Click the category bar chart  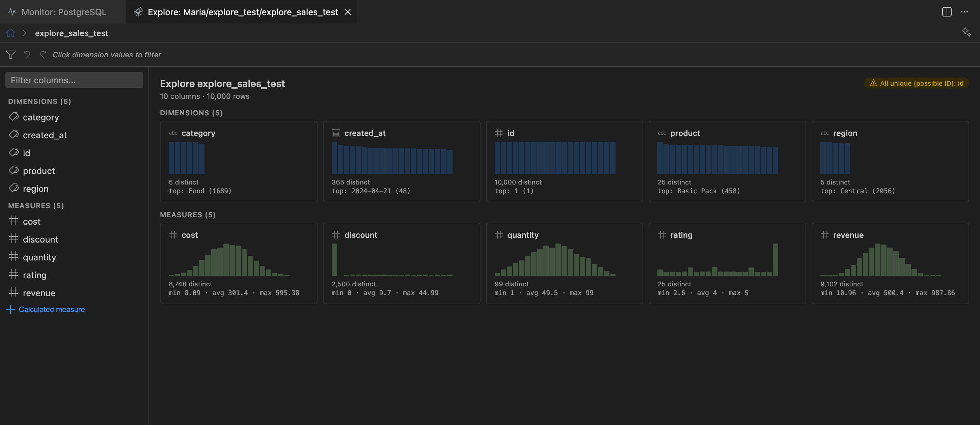tap(186, 158)
